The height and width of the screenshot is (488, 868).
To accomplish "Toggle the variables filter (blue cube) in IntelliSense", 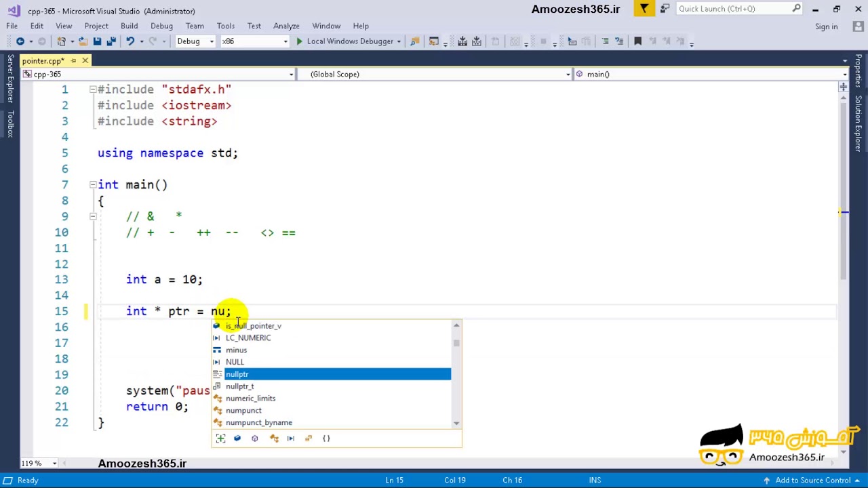I will coord(237,439).
